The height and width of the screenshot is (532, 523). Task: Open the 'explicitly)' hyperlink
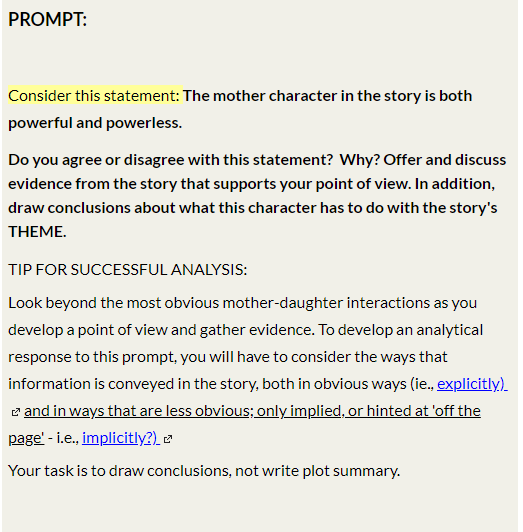click(x=472, y=384)
